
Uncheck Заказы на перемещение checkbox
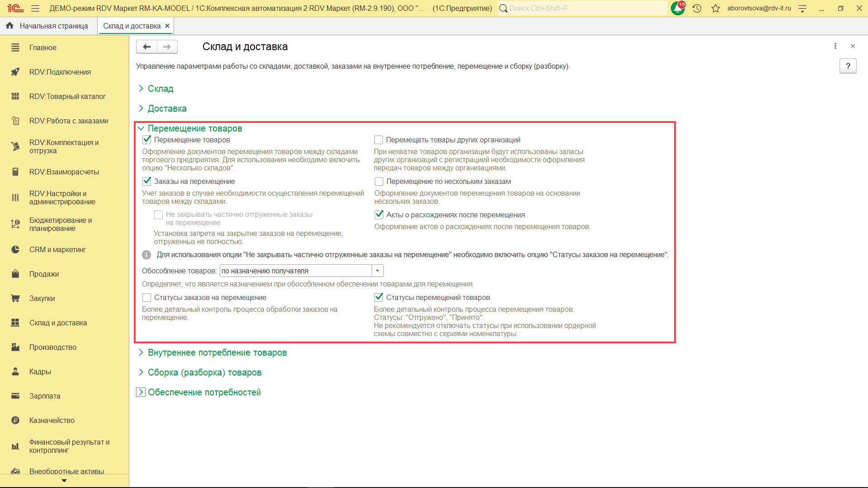click(x=146, y=181)
